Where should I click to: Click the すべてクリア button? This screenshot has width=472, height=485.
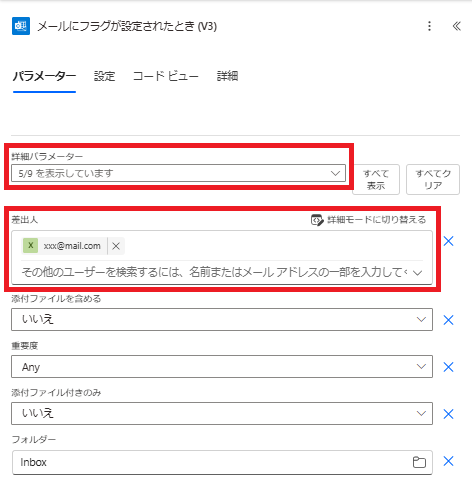pyautogui.click(x=433, y=179)
